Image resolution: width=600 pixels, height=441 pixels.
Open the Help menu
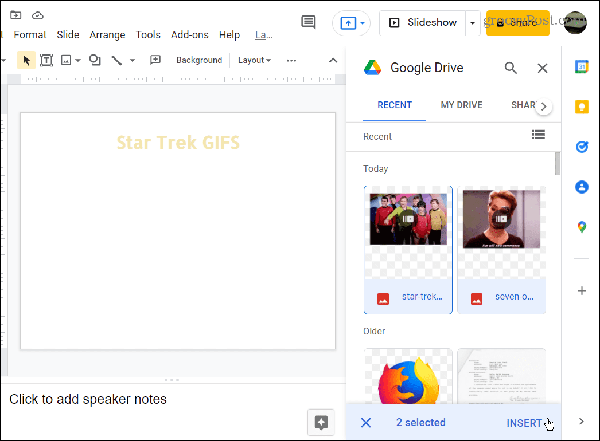pos(230,35)
